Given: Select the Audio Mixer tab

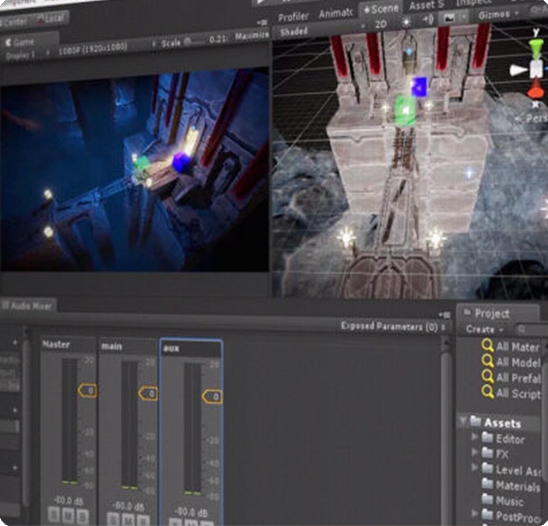Looking at the screenshot, I should click(x=29, y=306).
